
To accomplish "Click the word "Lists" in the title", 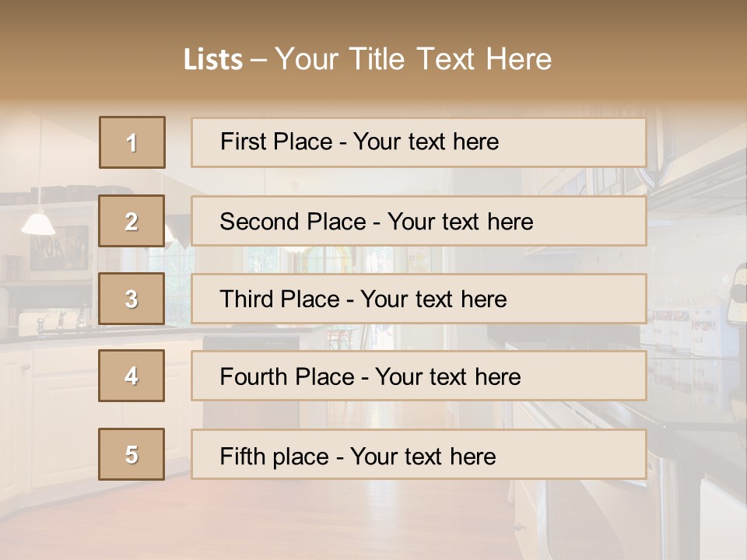I will (x=212, y=60).
